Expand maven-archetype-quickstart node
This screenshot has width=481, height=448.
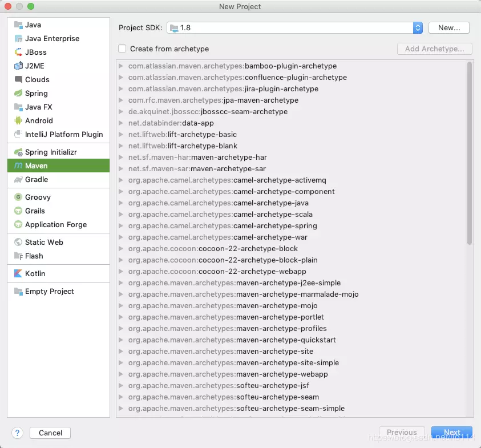click(x=121, y=340)
